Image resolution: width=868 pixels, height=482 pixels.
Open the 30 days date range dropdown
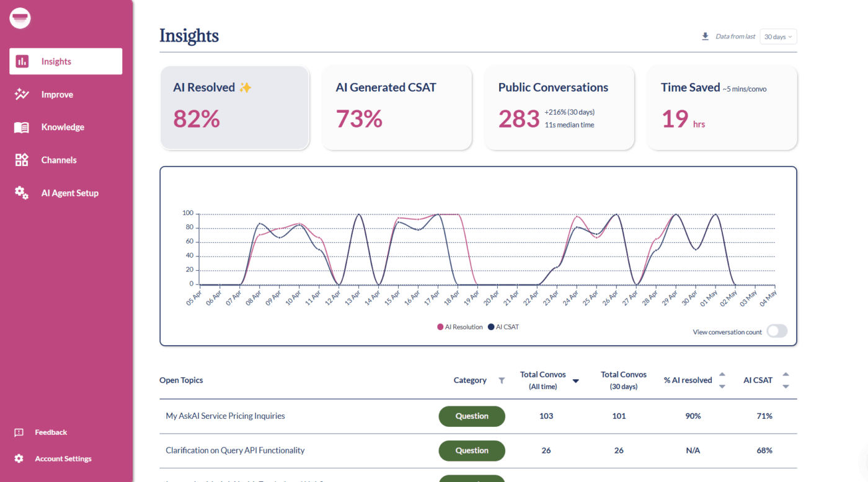[778, 37]
